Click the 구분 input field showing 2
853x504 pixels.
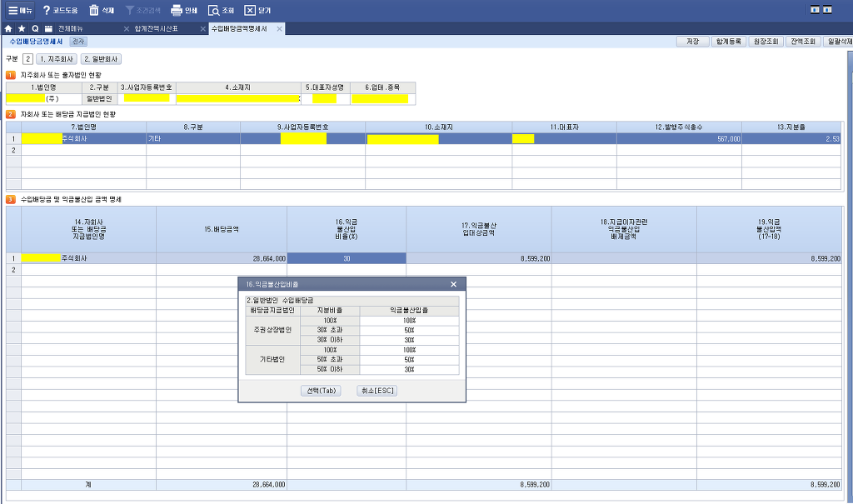point(27,59)
